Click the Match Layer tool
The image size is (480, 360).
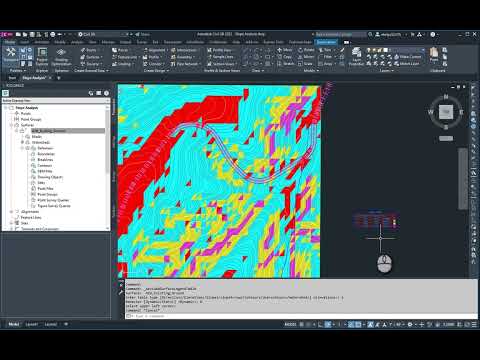pos(407,64)
